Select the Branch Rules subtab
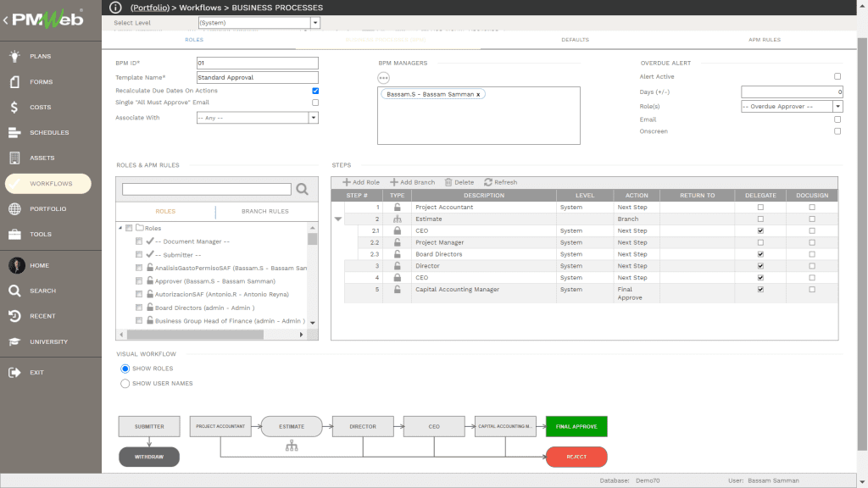The width and height of the screenshot is (868, 488). pyautogui.click(x=265, y=211)
